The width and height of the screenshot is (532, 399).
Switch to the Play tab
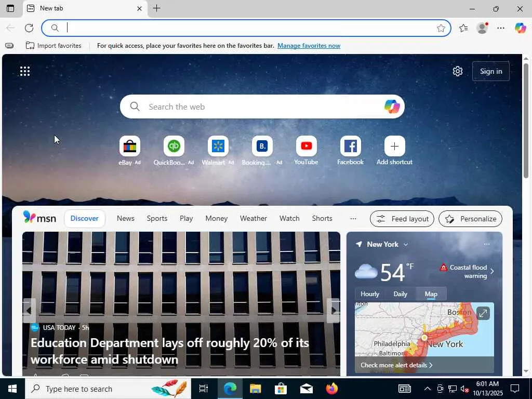187,219
